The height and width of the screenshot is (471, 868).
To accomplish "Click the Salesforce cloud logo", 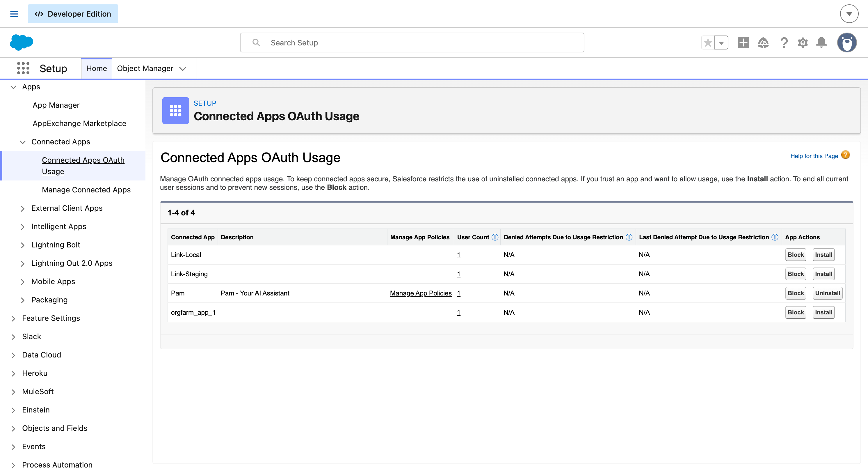I will (x=22, y=43).
